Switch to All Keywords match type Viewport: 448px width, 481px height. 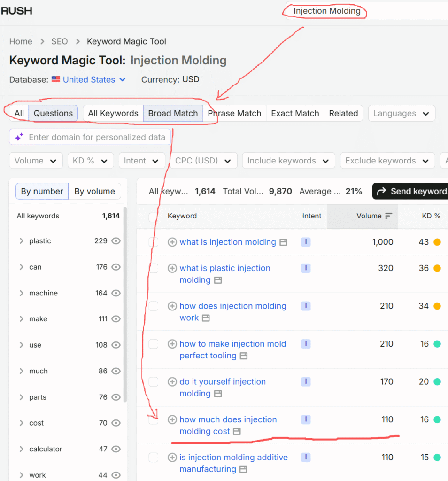coord(113,113)
